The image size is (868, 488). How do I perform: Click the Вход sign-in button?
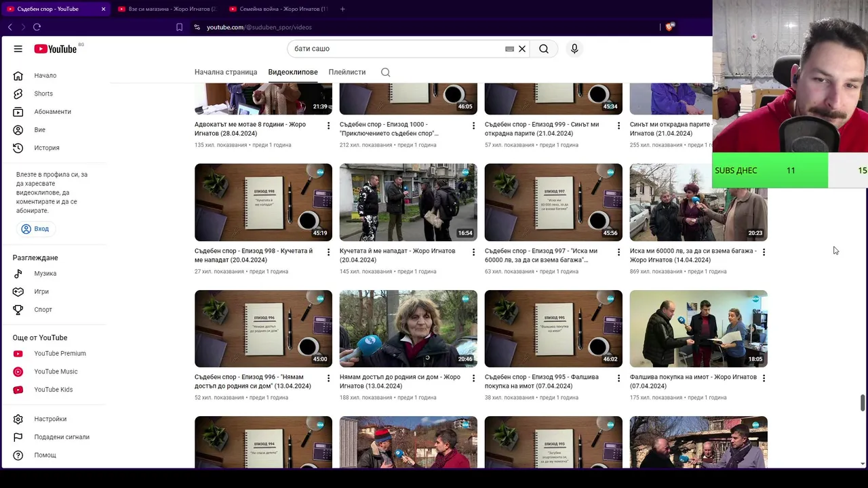(35, 229)
